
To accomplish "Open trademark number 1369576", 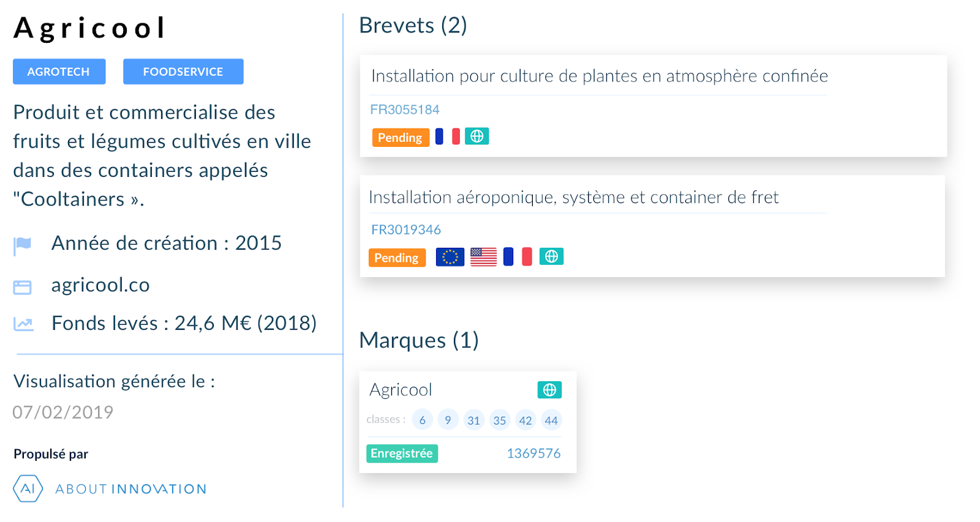I will [533, 453].
